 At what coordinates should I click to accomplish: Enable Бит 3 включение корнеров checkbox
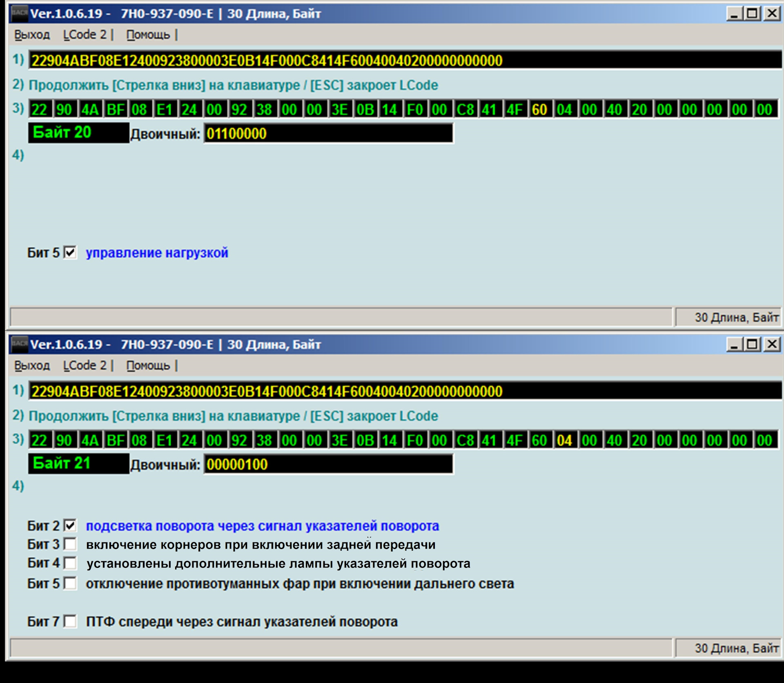tap(70, 544)
